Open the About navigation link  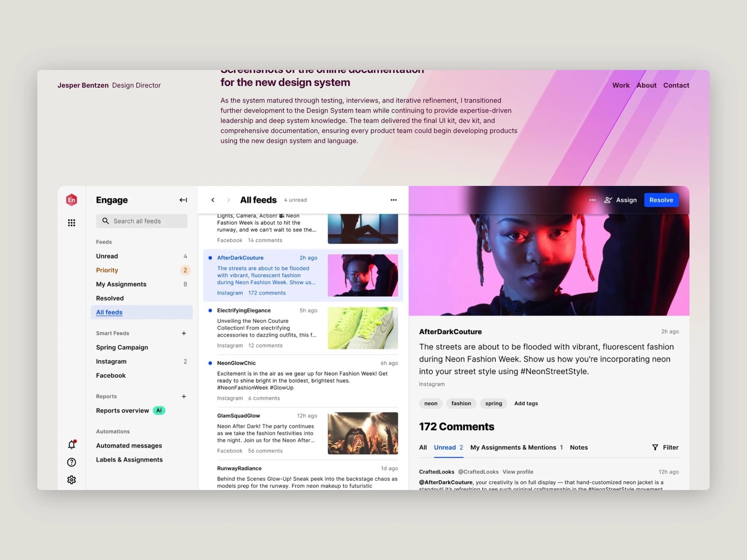[647, 85]
